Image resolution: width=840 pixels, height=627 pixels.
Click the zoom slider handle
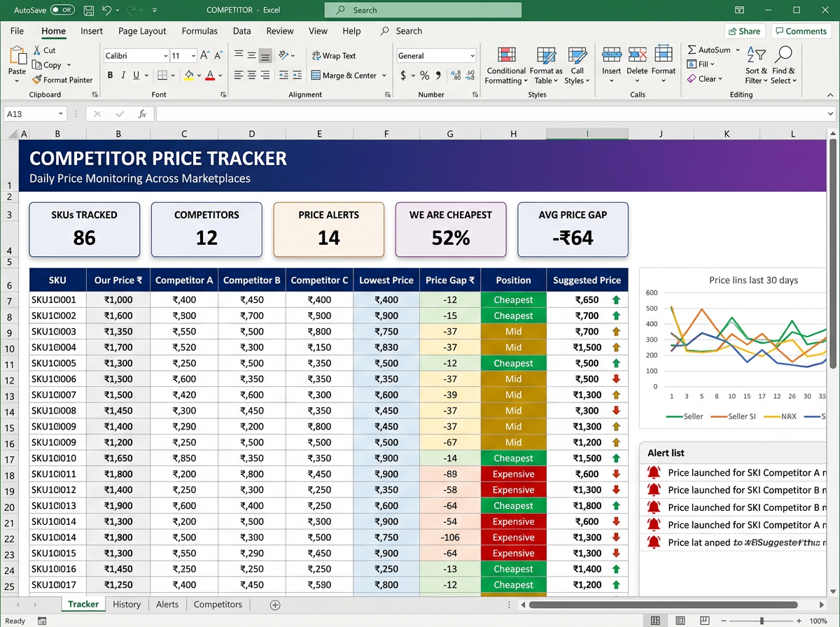coord(762,621)
